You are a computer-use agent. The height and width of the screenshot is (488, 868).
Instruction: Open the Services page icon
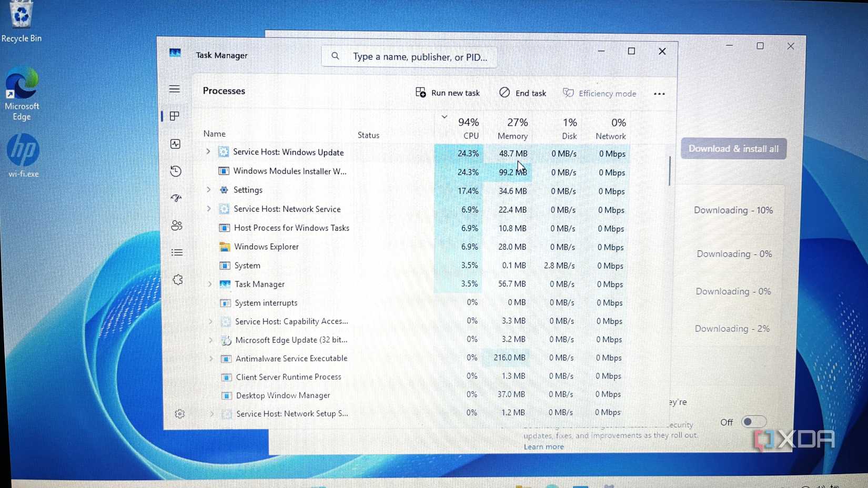[x=178, y=280]
